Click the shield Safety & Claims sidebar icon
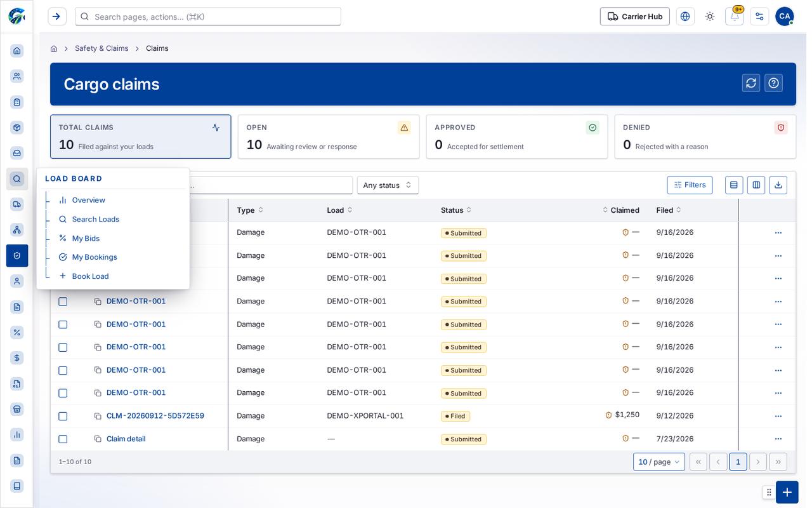Screen dimensions: 812x508 (17, 256)
